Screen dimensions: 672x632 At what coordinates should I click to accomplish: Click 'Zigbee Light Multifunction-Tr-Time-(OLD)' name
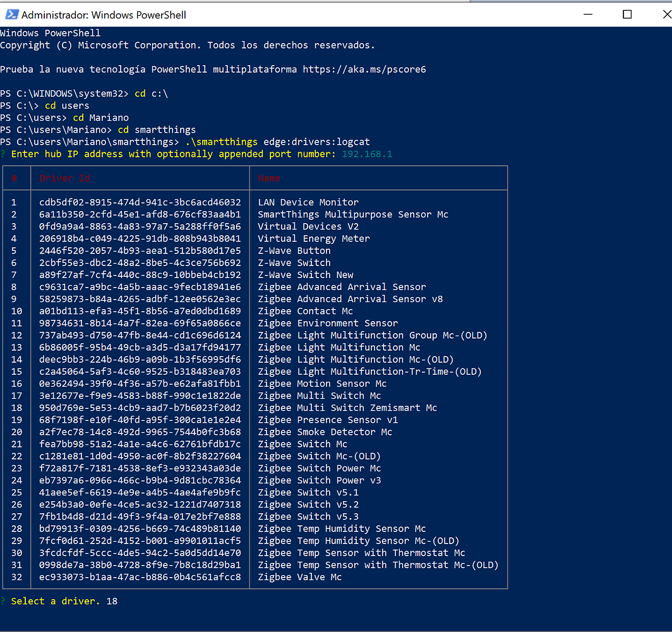[370, 372]
